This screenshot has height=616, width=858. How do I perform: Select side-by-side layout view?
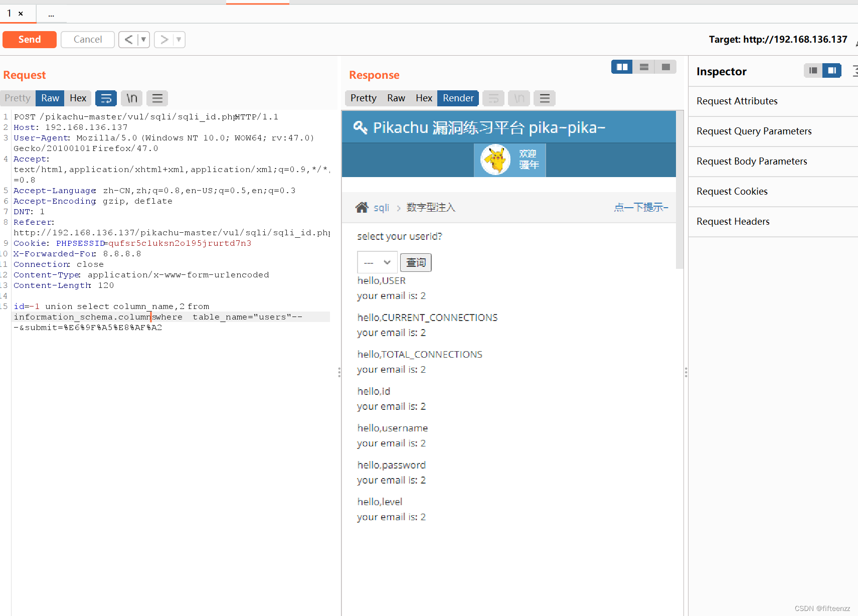point(622,67)
